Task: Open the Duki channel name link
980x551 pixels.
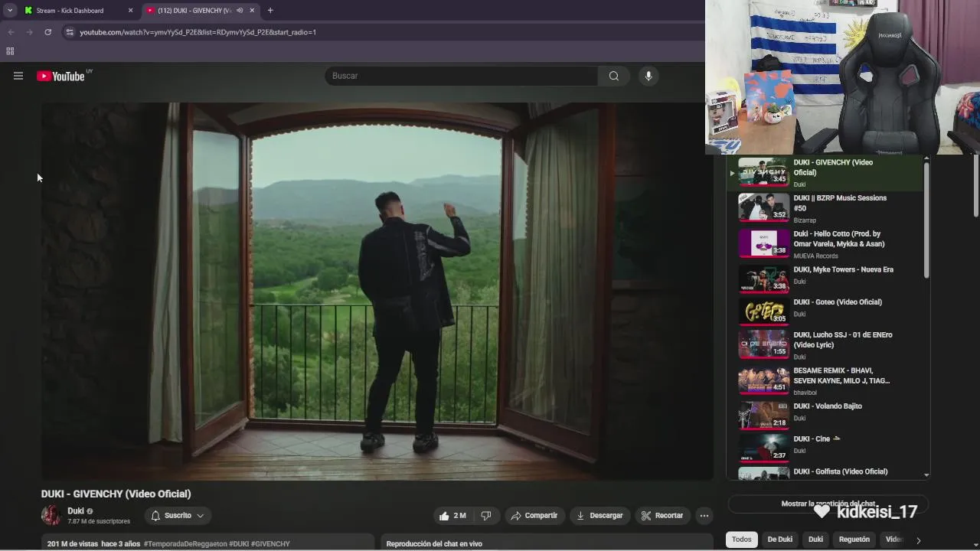Action: pos(76,511)
